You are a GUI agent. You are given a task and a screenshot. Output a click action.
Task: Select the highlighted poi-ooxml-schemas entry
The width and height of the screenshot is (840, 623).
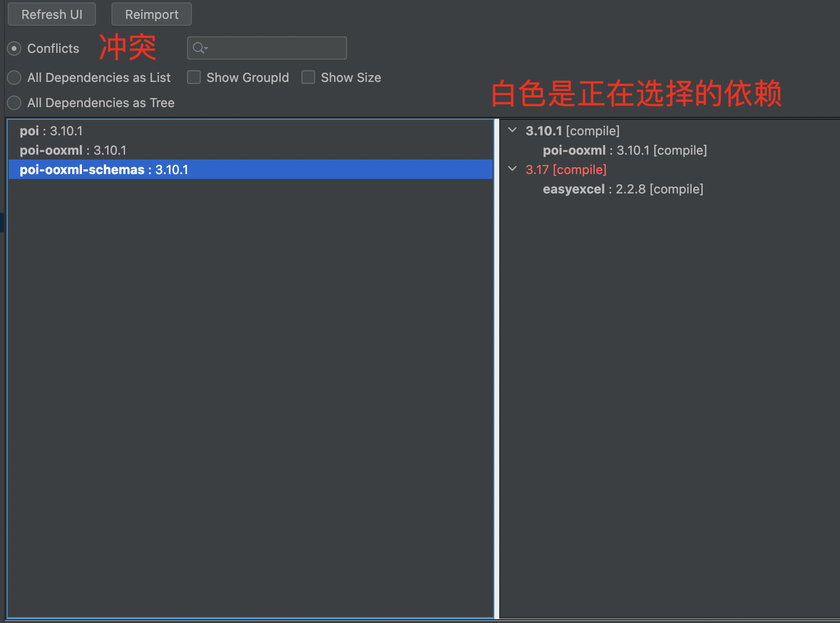point(104,170)
